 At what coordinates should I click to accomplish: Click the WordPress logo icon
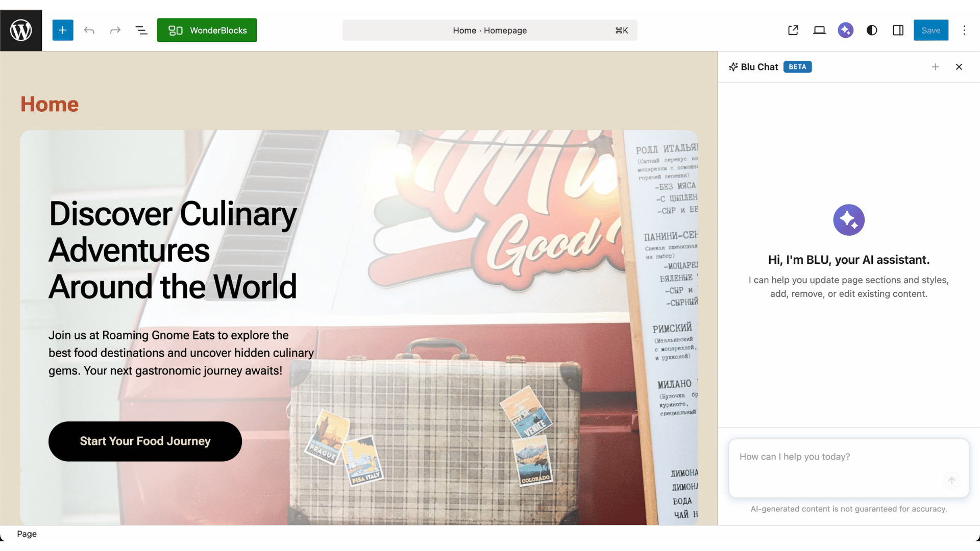(x=21, y=30)
